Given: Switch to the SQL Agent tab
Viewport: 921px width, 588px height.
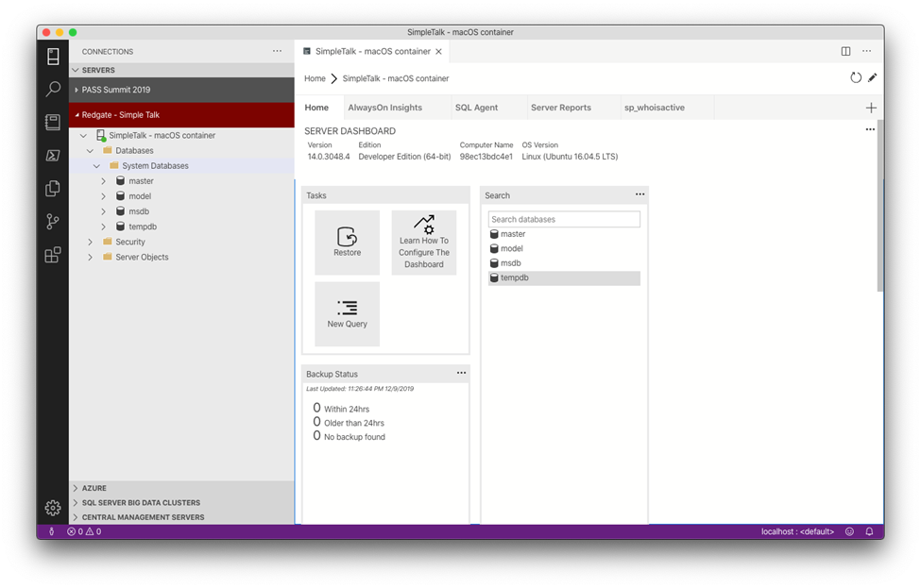Looking at the screenshot, I should point(476,108).
